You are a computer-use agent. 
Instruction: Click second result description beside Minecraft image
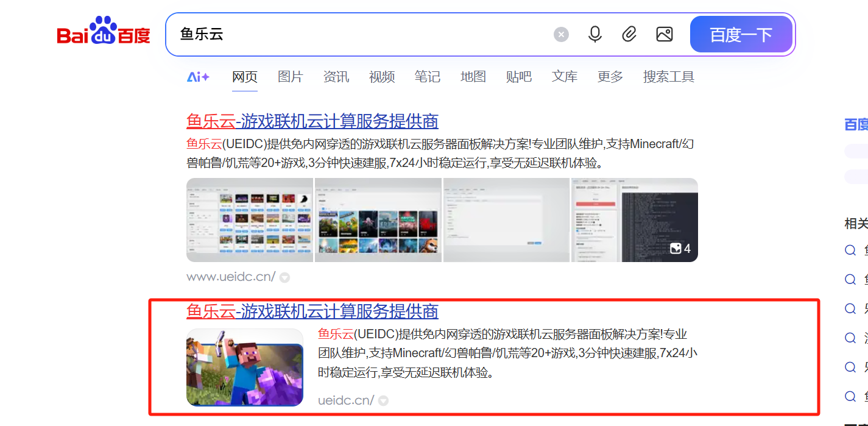508,353
